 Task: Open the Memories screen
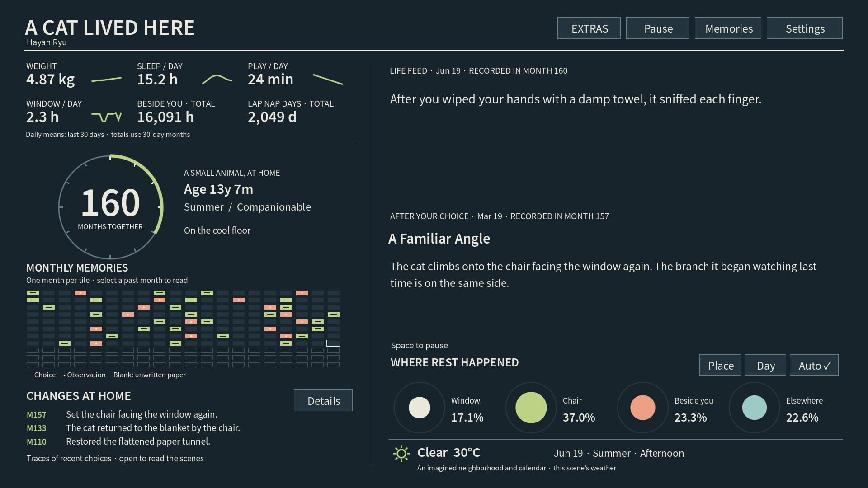tap(728, 28)
